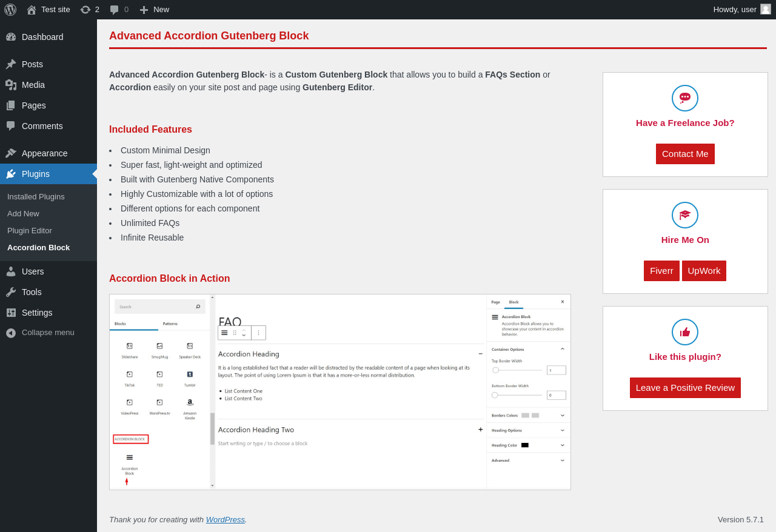Click Version 5.7.1 footer text
The image size is (776, 532).
click(x=741, y=519)
